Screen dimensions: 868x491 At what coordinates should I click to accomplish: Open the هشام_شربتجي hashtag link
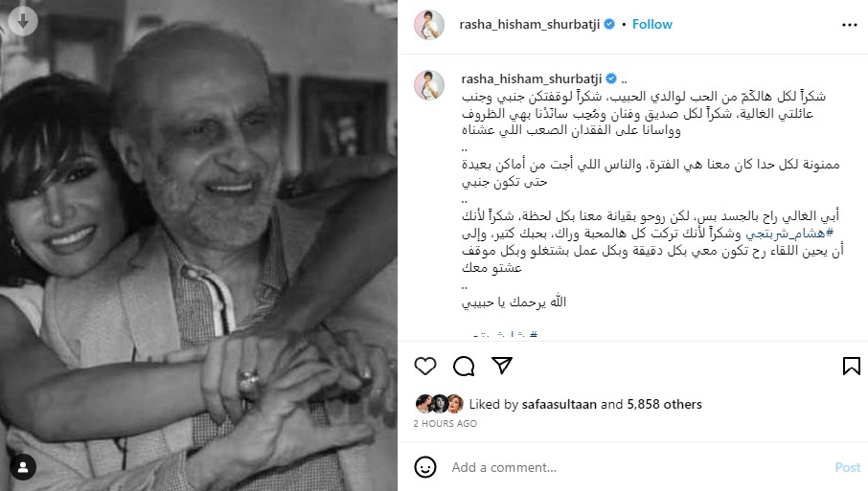click(x=789, y=234)
